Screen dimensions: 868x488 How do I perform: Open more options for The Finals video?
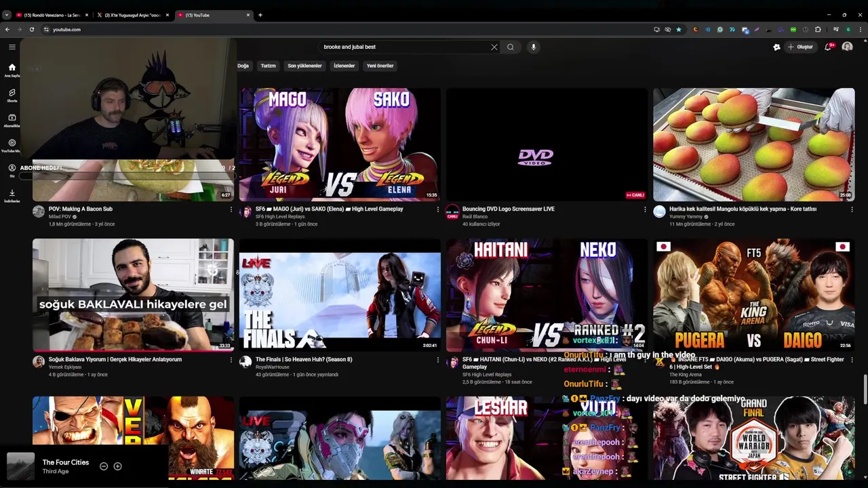click(438, 360)
